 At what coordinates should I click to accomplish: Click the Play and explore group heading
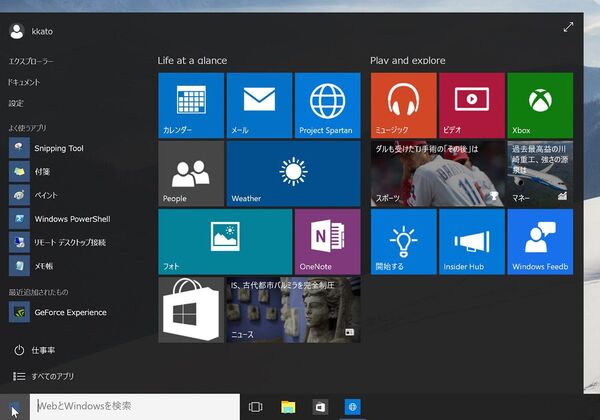click(x=408, y=60)
